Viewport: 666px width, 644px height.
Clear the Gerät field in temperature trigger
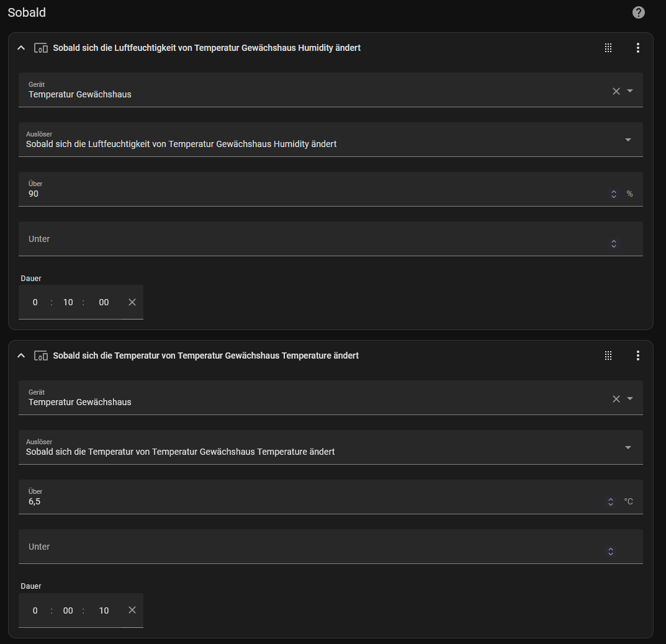click(616, 399)
